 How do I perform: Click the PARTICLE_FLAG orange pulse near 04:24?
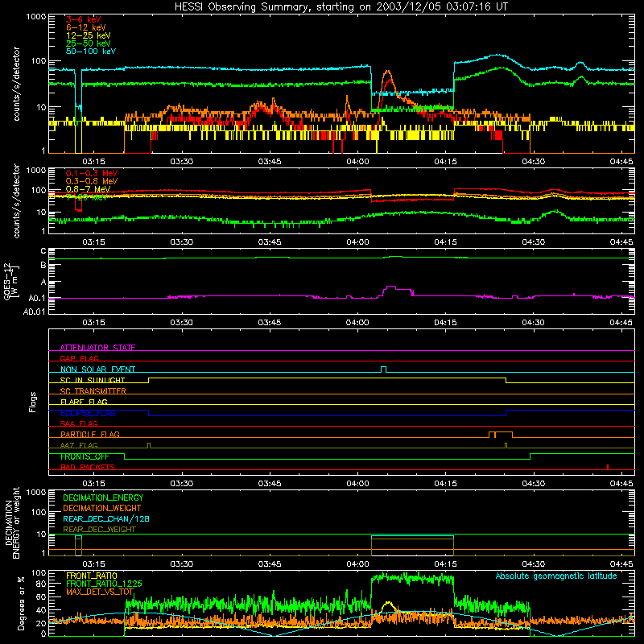click(x=500, y=435)
